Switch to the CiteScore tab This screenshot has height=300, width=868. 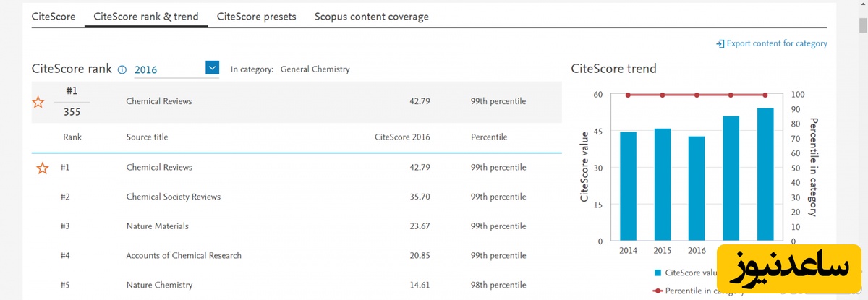(x=54, y=17)
